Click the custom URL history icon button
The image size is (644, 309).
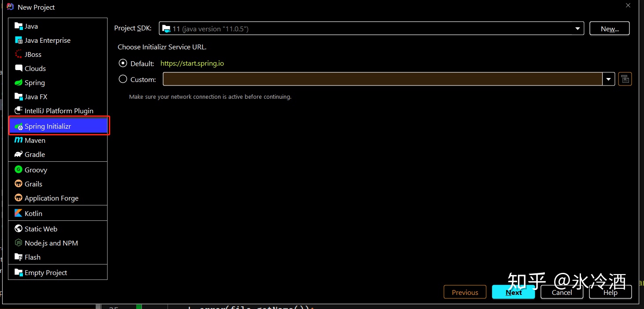point(625,79)
